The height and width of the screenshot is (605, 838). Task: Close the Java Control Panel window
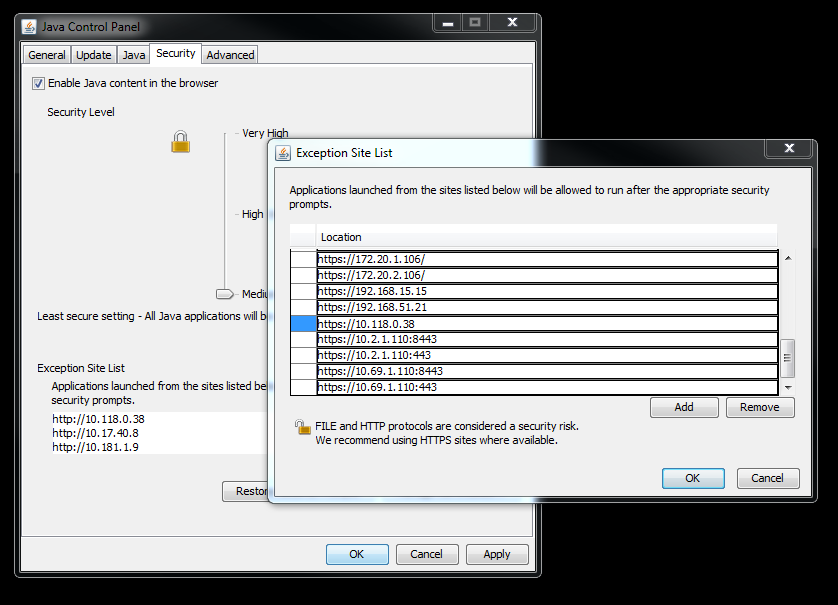512,22
